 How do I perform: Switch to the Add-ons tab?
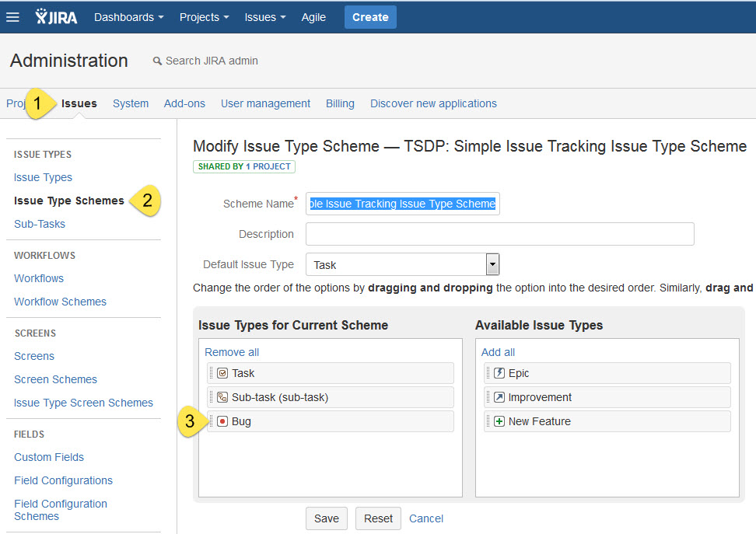click(x=184, y=103)
